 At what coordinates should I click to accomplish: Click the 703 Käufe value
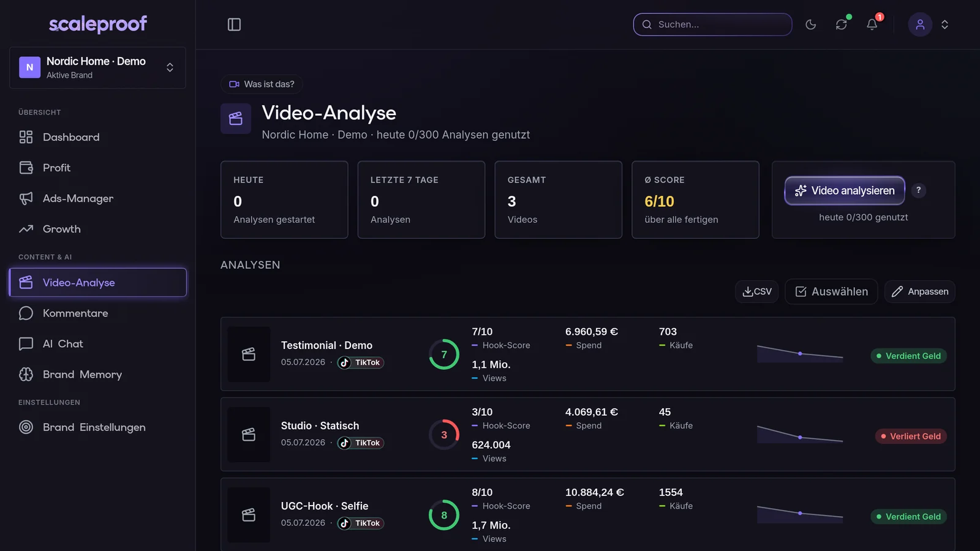coord(668,332)
